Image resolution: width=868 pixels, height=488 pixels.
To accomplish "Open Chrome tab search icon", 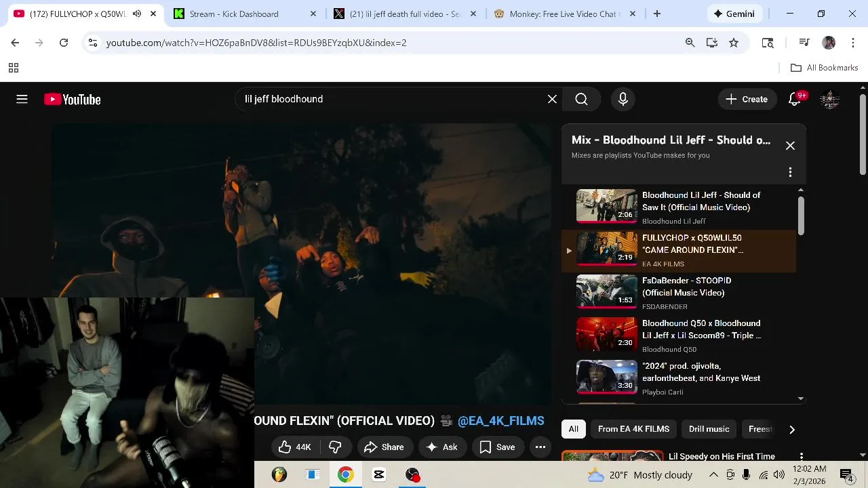I will pyautogui.click(x=768, y=43).
